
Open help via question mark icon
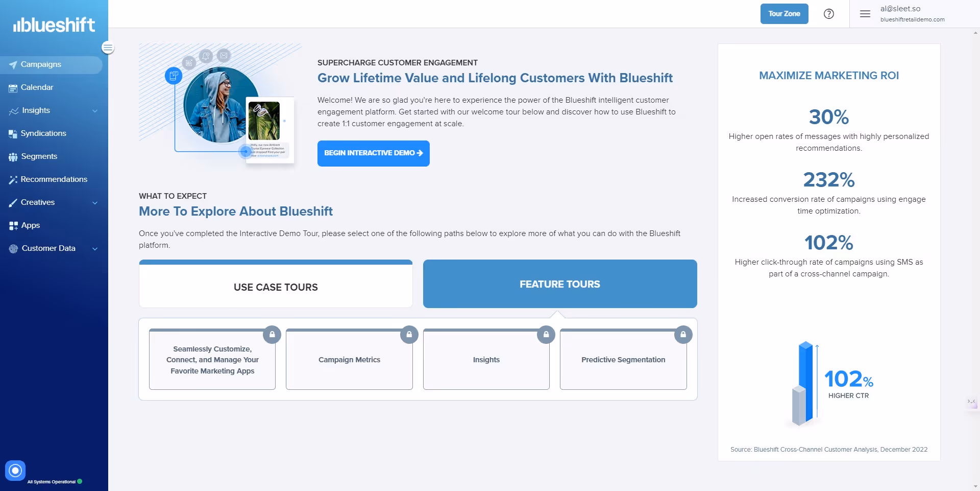829,14
